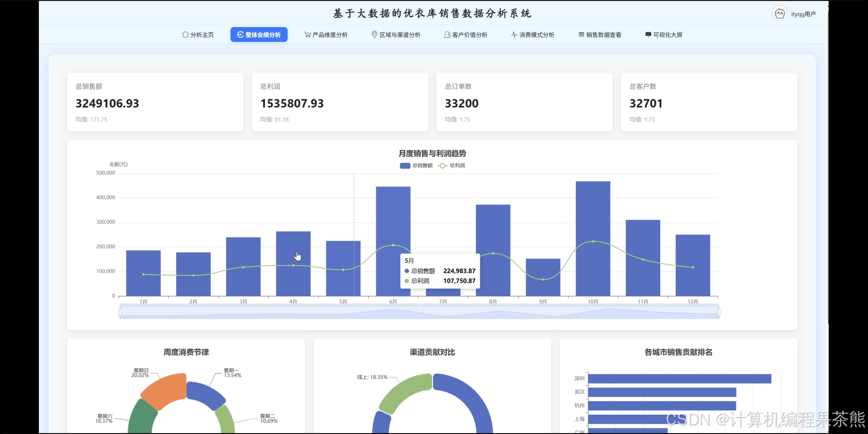Image resolution: width=868 pixels, height=434 pixels.
Task: Click the 月度销售与利润趋势 chart title
Action: click(x=432, y=153)
